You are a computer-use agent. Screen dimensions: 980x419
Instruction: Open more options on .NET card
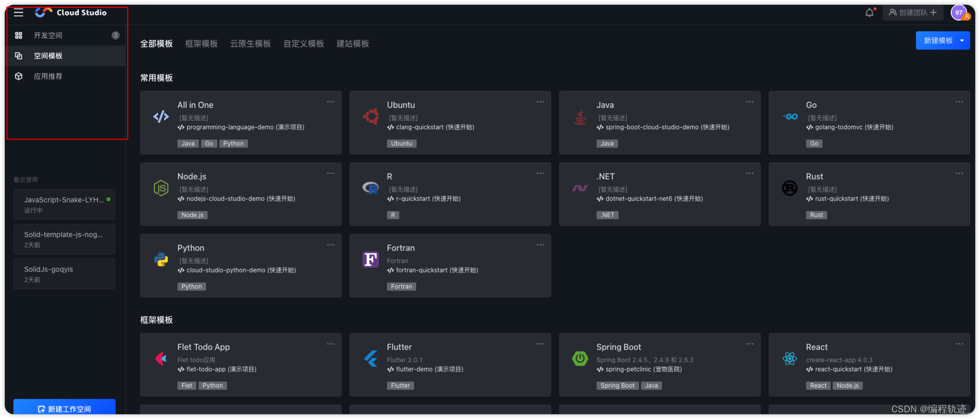[750, 173]
